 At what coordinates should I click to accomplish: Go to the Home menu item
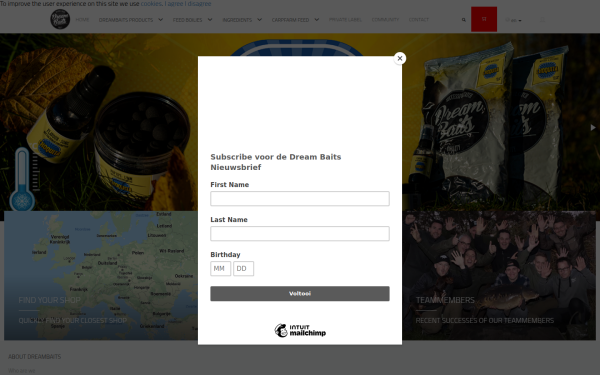coord(82,20)
